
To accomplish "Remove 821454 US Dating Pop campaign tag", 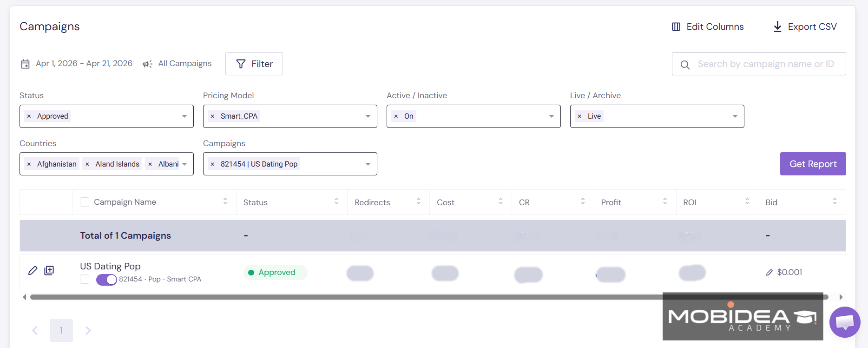I will [212, 164].
